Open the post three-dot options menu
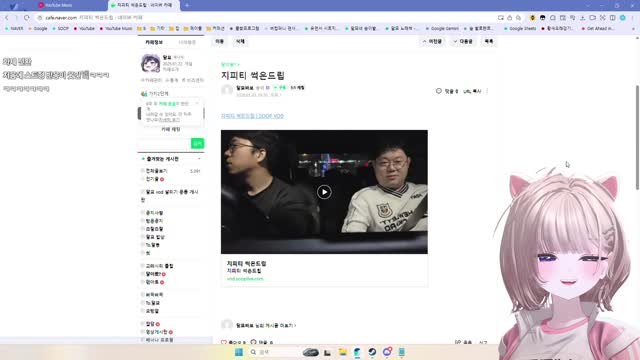The width and height of the screenshot is (640, 360). [x=487, y=91]
